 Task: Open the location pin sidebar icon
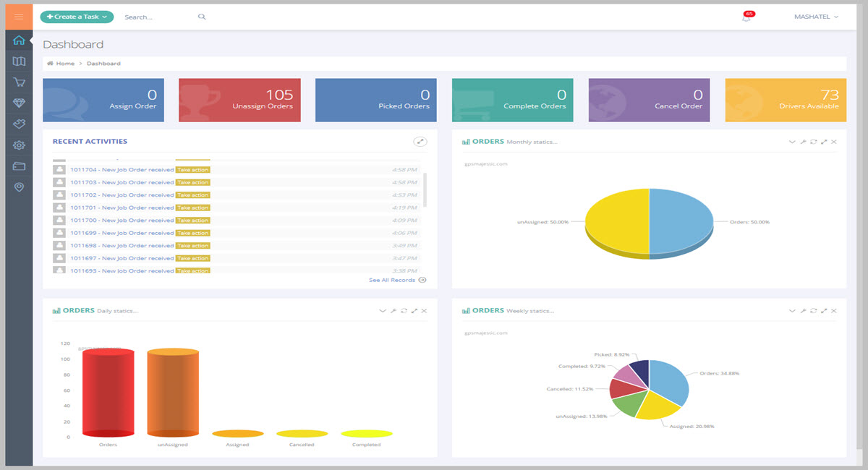pyautogui.click(x=19, y=187)
